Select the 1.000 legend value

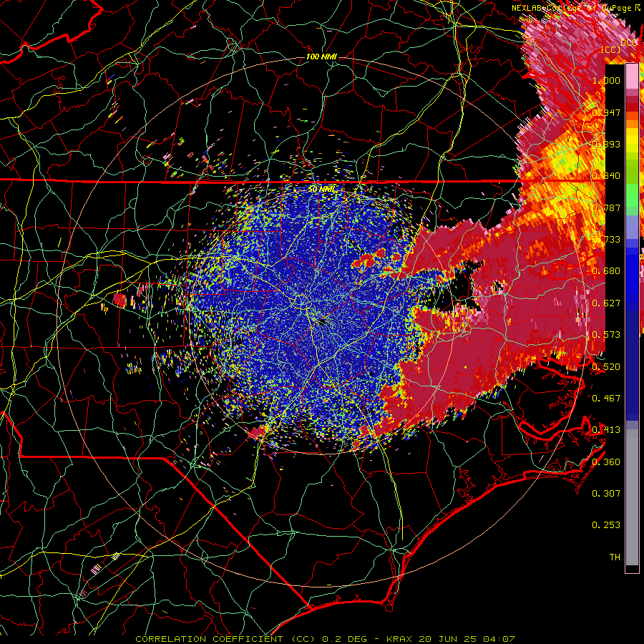[x=606, y=80]
